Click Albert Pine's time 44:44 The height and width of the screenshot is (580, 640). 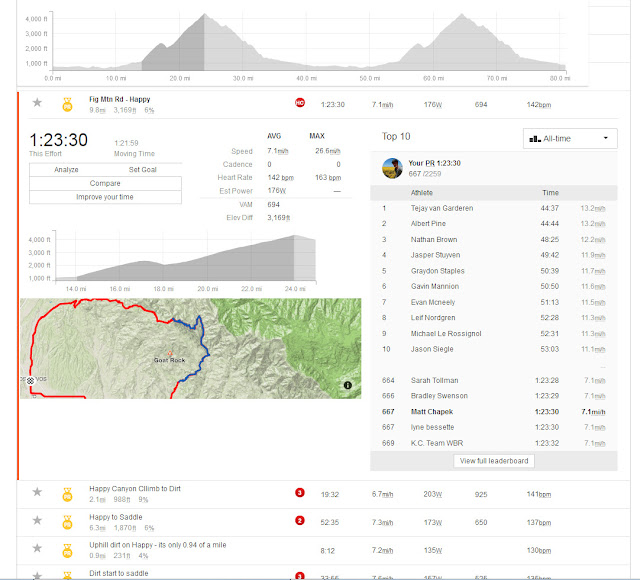(x=549, y=224)
